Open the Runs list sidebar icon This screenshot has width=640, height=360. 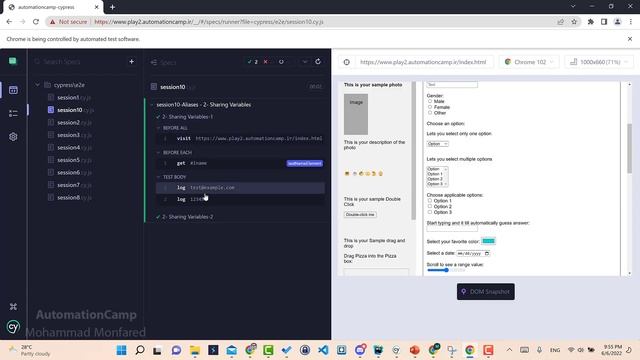(x=13, y=113)
